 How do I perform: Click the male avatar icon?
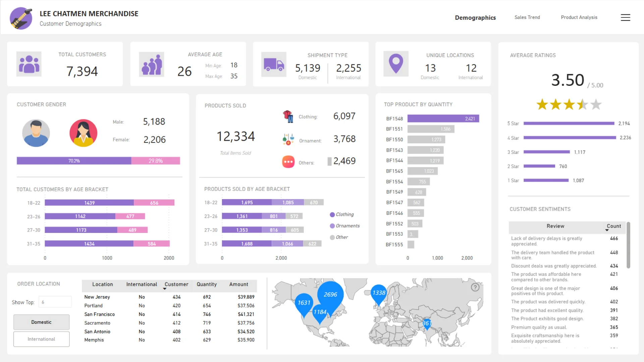(x=36, y=133)
